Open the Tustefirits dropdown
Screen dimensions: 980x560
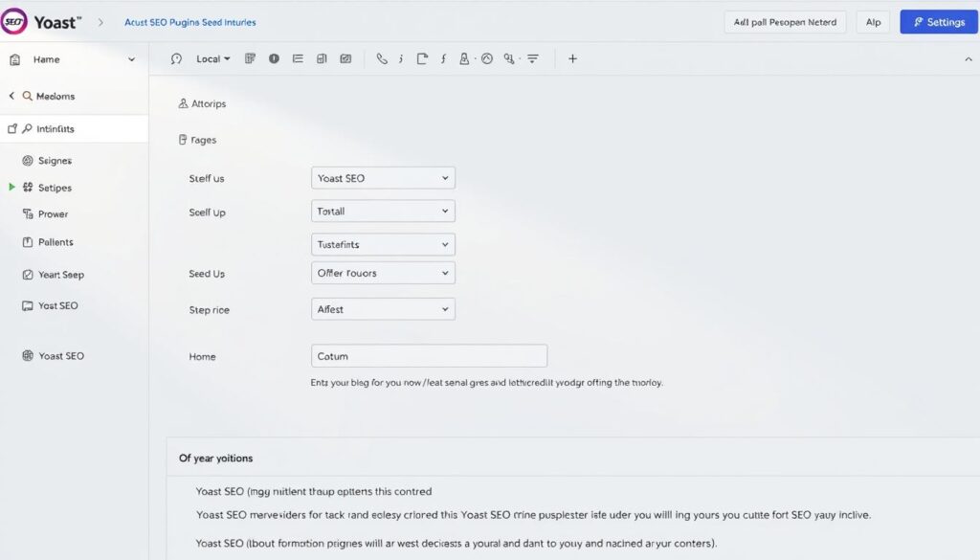[383, 244]
